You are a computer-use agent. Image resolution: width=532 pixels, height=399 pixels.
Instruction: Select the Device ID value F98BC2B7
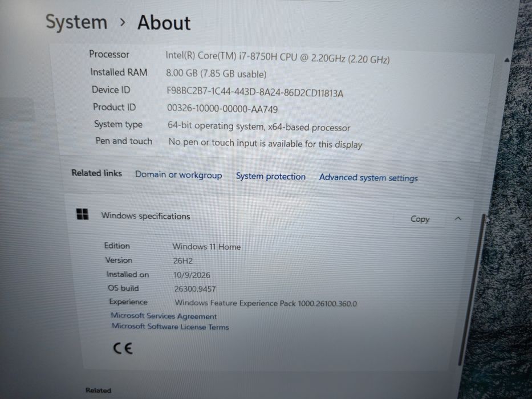pos(255,92)
